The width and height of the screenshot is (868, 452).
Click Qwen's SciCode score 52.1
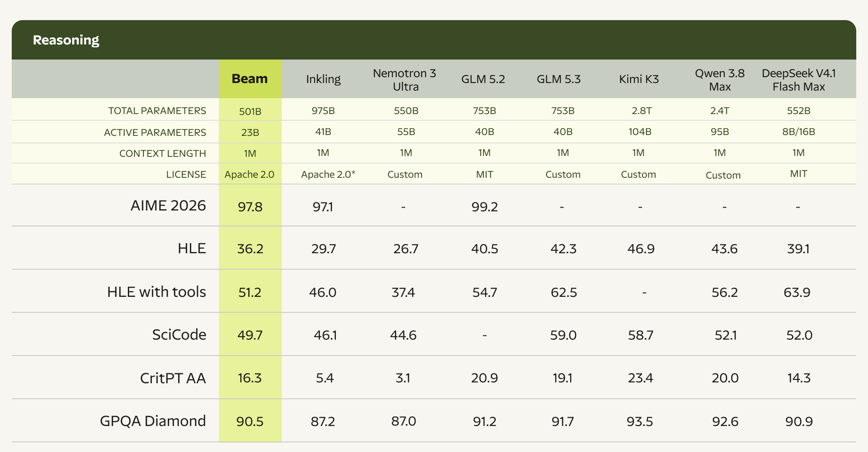pos(726,335)
